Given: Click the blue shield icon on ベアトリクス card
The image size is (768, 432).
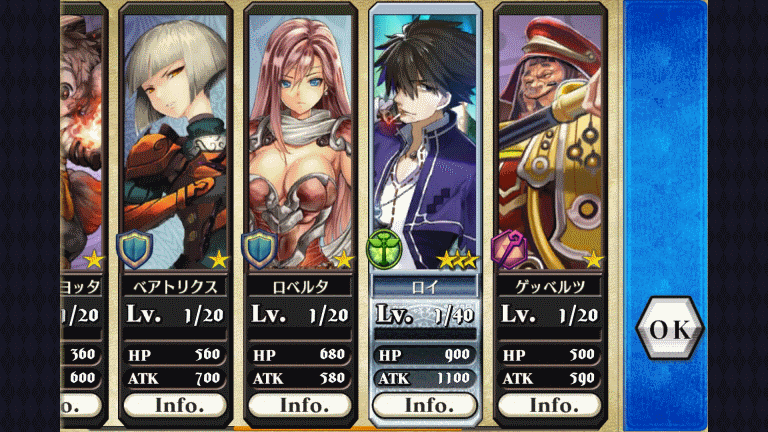Looking at the screenshot, I should 135,250.
